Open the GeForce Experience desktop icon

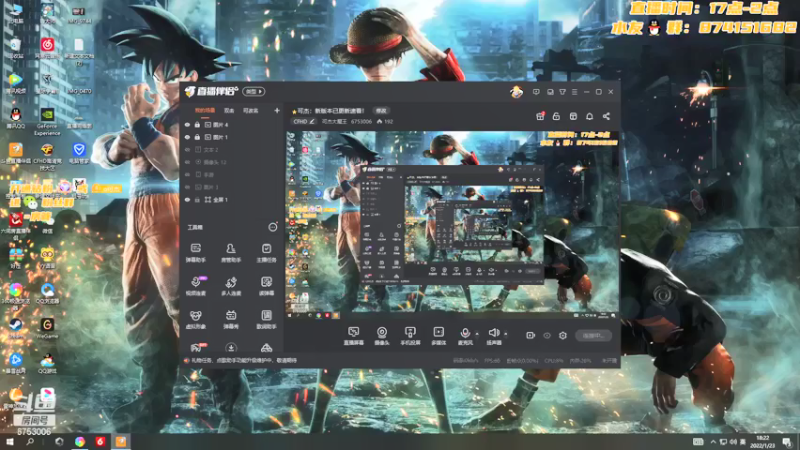[47, 121]
